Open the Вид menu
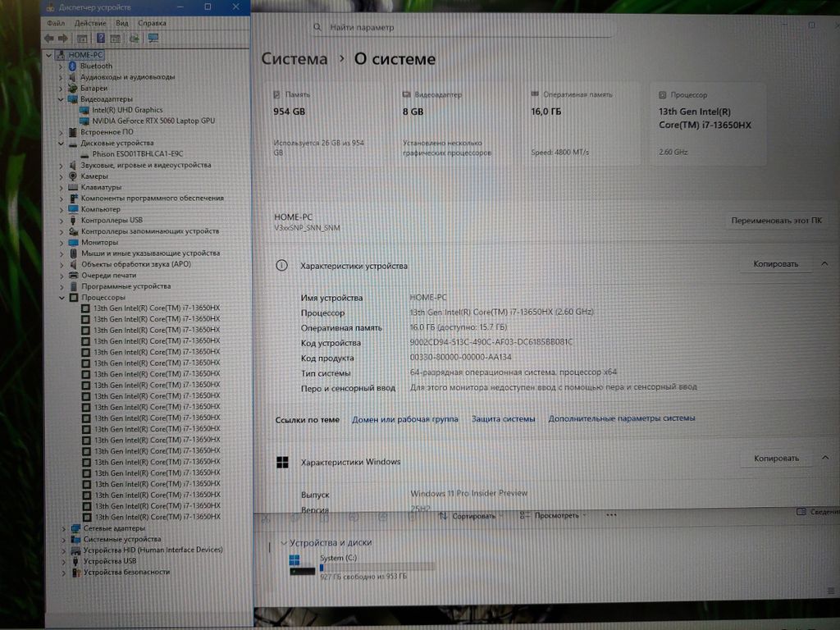 [x=121, y=23]
